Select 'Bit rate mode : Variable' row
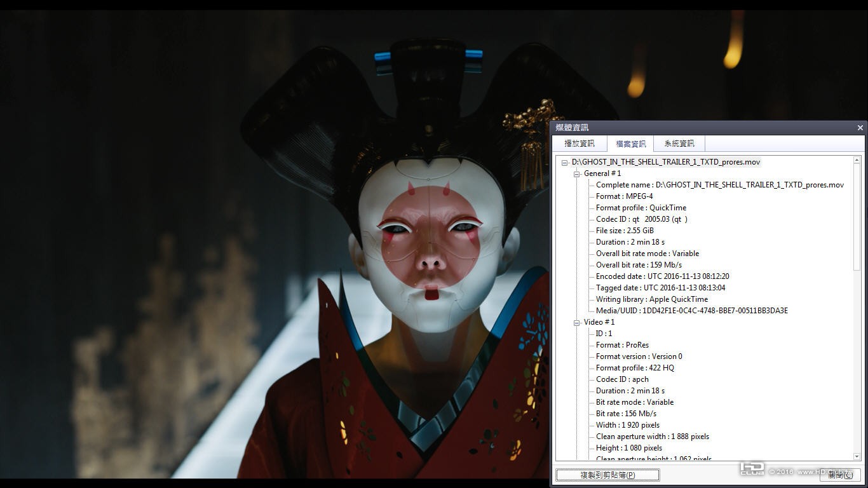 click(x=635, y=402)
